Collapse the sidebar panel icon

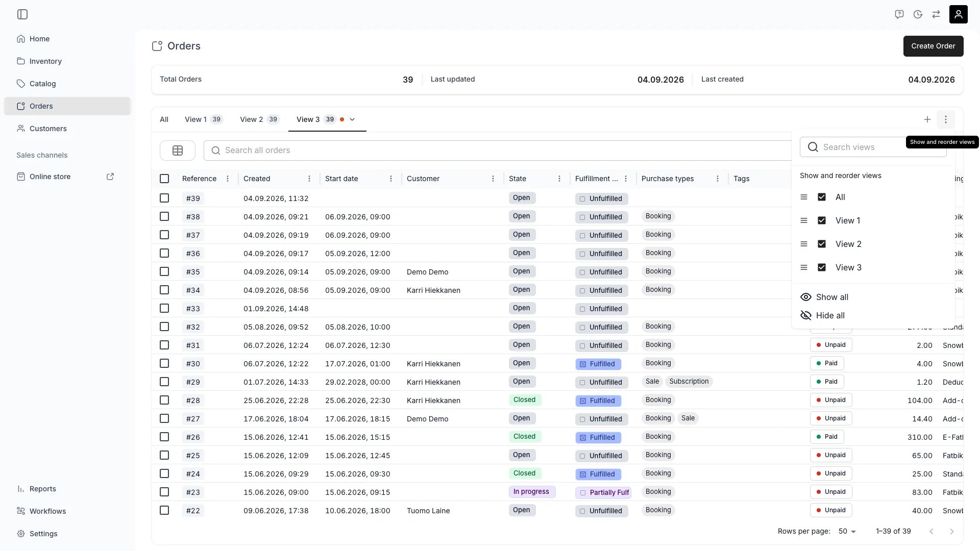(x=22, y=14)
